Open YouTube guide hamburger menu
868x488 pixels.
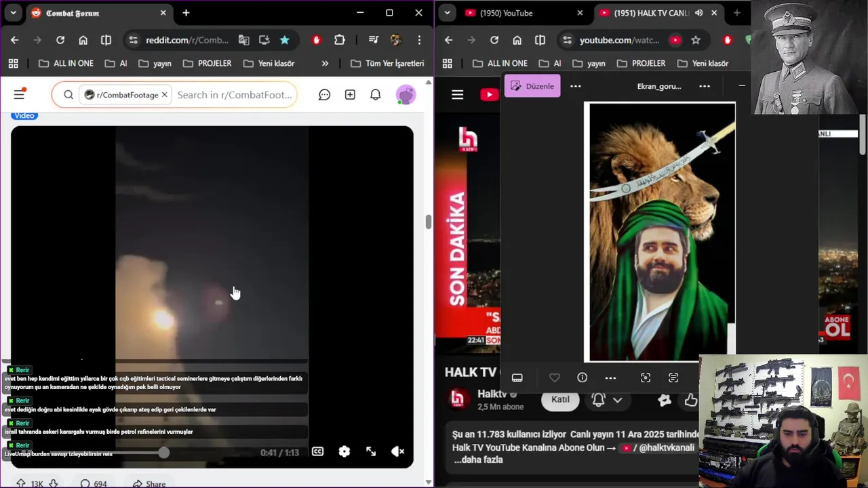[x=458, y=95]
